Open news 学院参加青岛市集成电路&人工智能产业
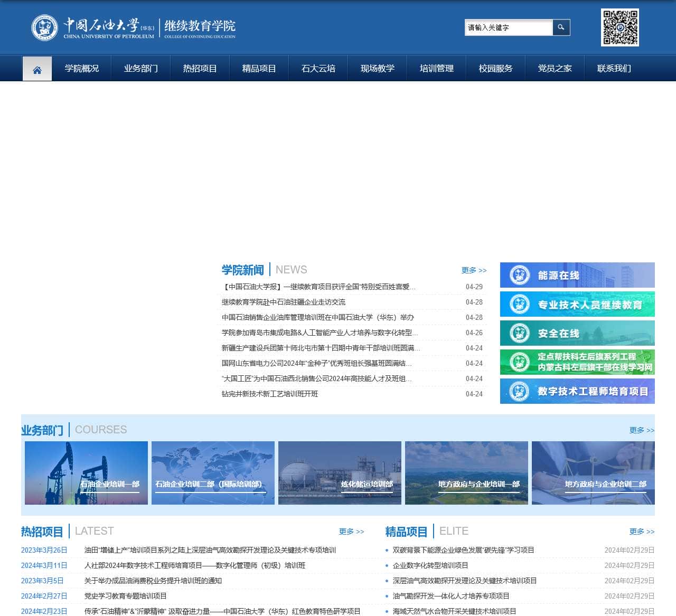Screen dimensions: 676x616 point(320,333)
